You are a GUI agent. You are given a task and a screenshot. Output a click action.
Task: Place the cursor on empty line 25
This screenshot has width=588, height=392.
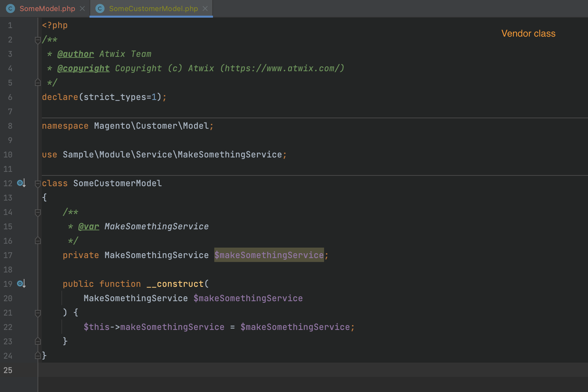click(x=313, y=370)
